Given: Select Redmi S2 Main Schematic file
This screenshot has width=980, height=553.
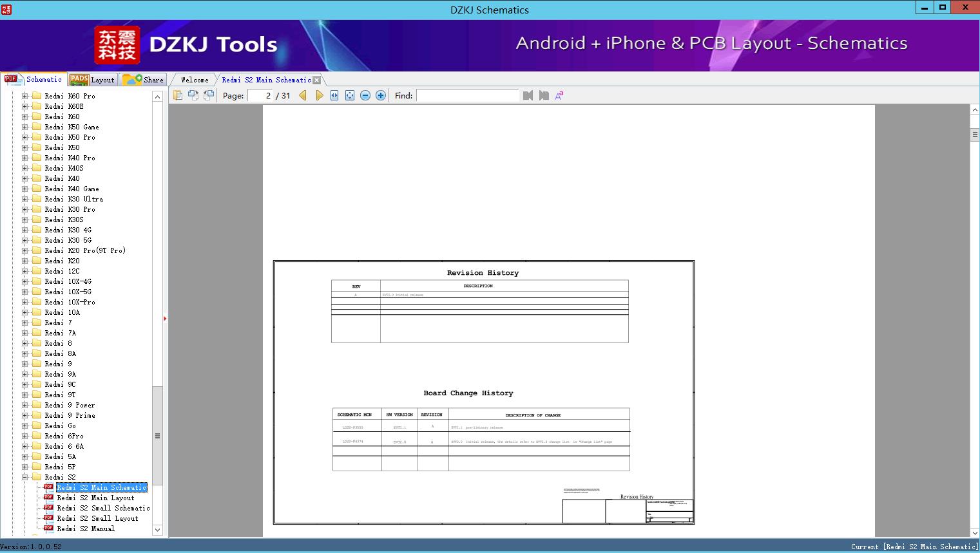Looking at the screenshot, I should (x=102, y=487).
